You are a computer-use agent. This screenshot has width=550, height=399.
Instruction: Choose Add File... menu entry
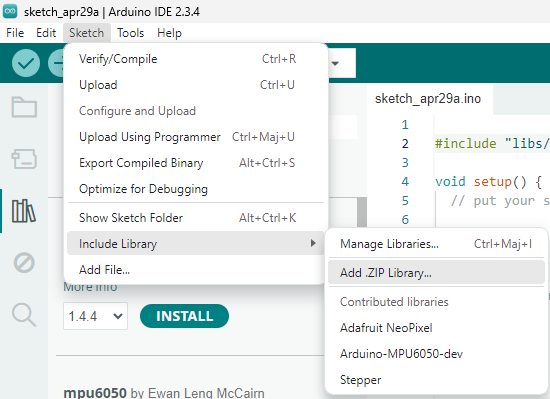pyautogui.click(x=196, y=270)
